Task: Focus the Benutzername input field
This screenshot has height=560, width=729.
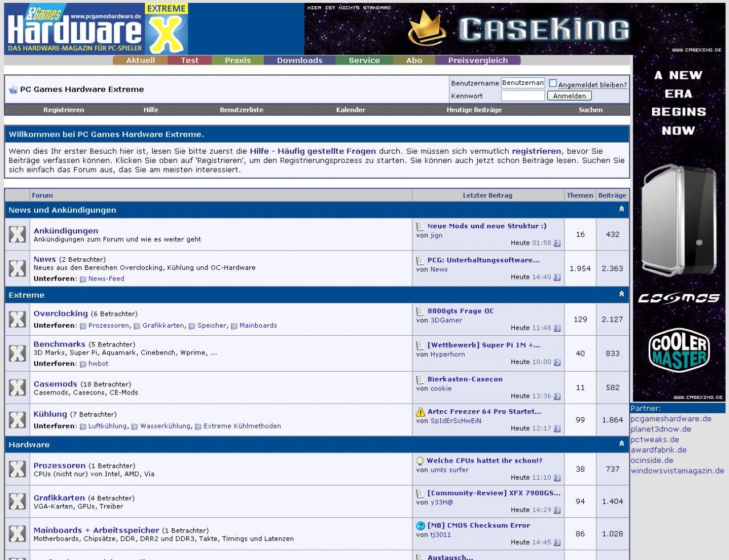Action: (x=523, y=83)
